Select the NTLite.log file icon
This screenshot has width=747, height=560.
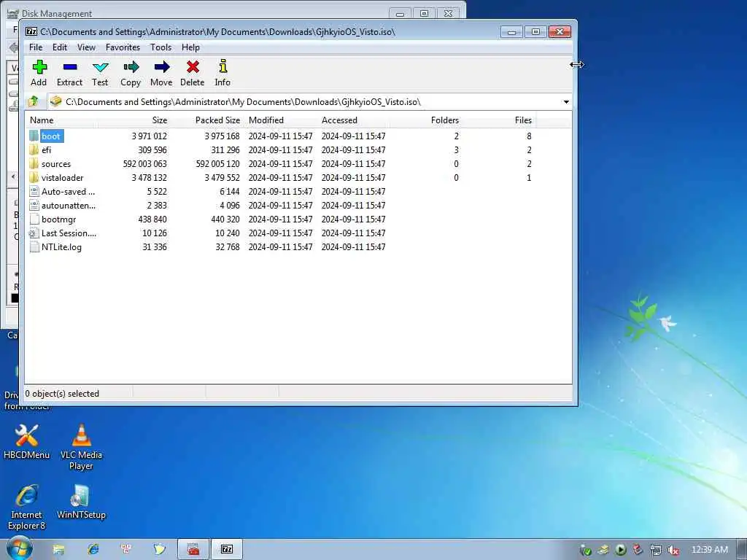click(x=34, y=246)
